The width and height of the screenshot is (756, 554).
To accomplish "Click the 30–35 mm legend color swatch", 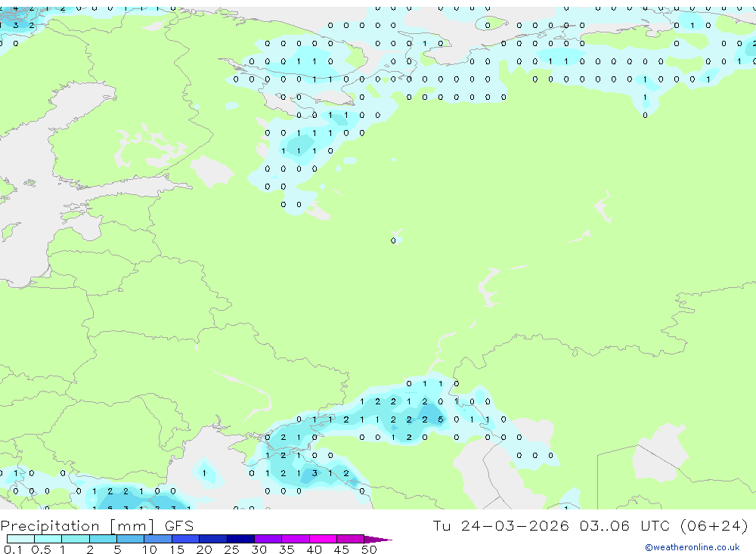I will coord(268,539).
